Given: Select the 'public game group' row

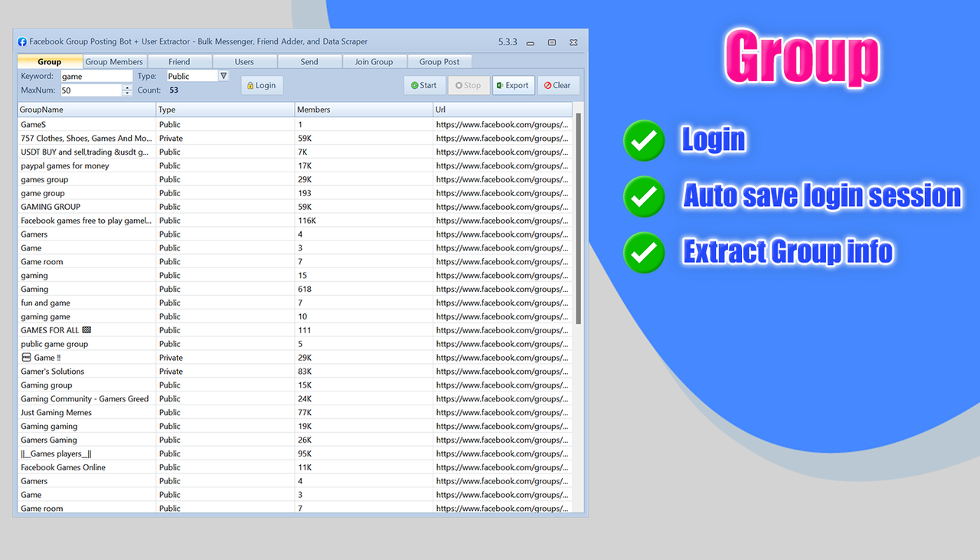Looking at the screenshot, I should pyautogui.click(x=295, y=344).
